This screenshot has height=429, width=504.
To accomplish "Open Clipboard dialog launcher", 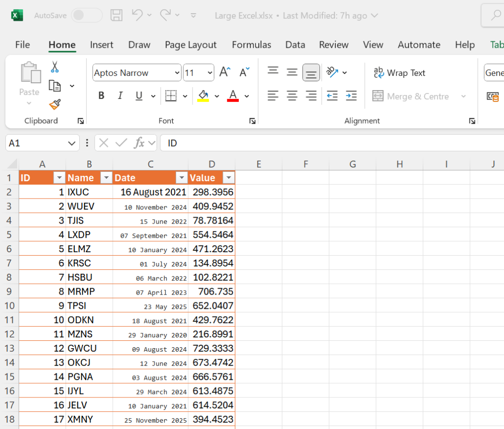I will click(x=81, y=121).
